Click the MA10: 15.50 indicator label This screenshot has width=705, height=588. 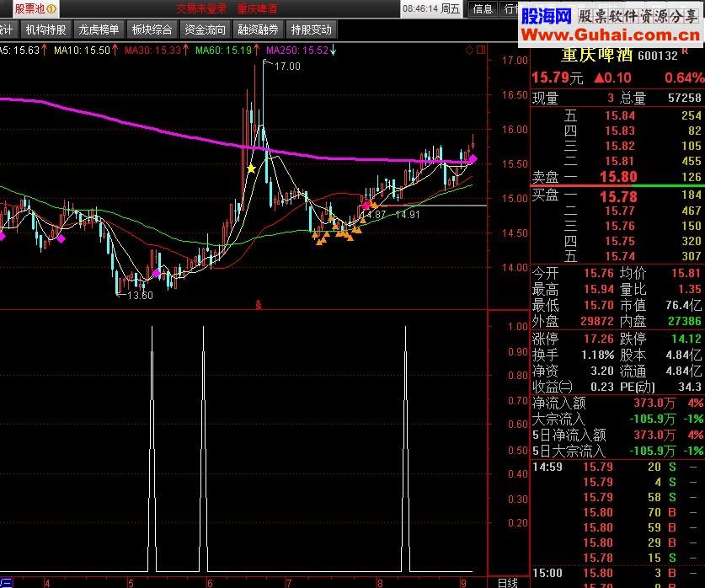tap(83, 51)
